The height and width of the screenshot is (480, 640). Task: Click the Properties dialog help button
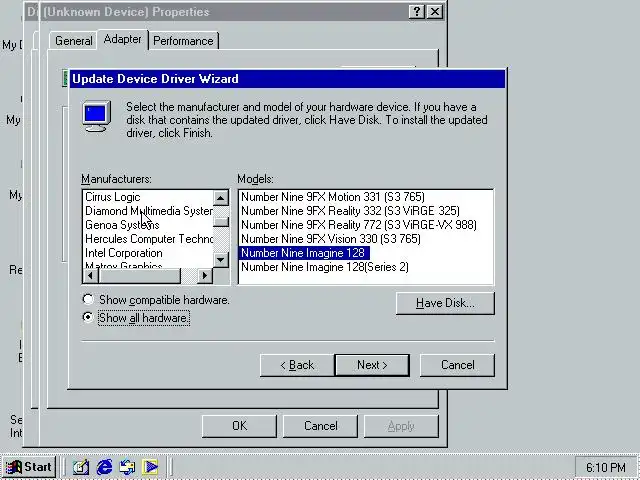tap(417, 11)
